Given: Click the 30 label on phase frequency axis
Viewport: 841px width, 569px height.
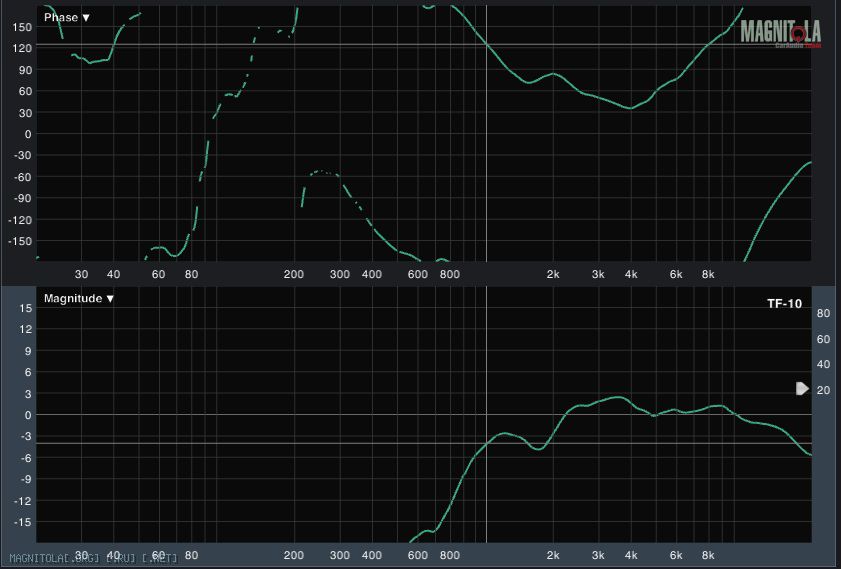Looking at the screenshot, I should pos(81,274).
